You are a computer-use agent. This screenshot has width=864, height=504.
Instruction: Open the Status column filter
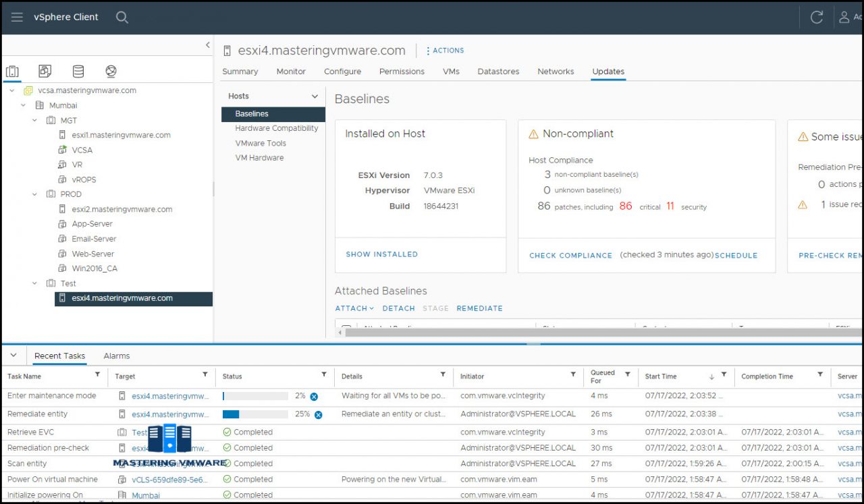tap(323, 375)
